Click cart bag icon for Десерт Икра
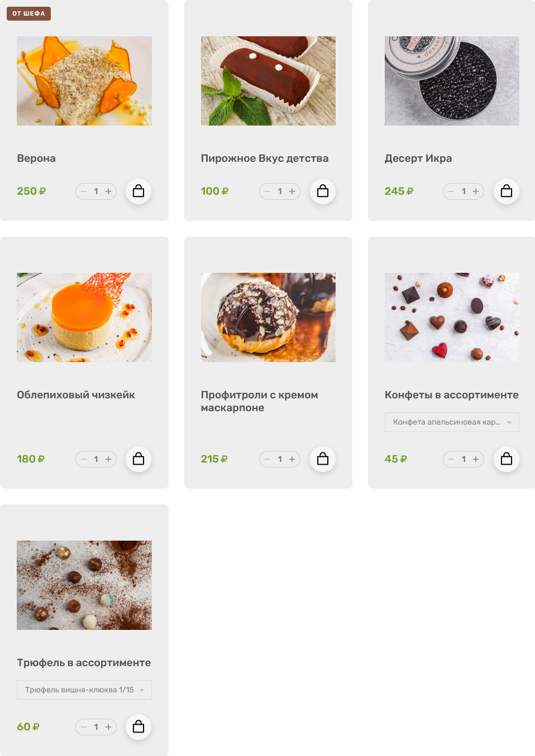Viewport: 535px width, 756px height. click(x=507, y=191)
